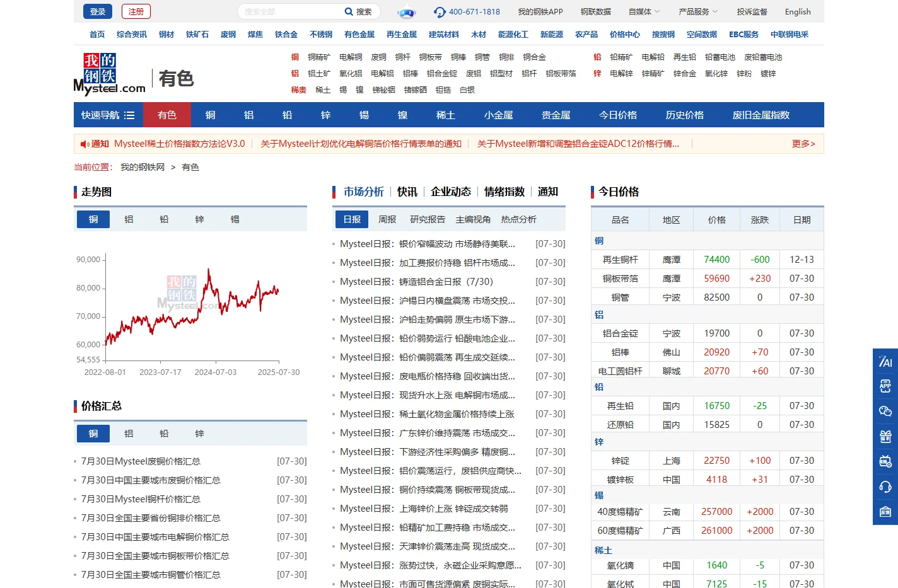The image size is (898, 588).
Task: Open 铅蓄电池 link in lead submenu
Action: pyautogui.click(x=720, y=57)
